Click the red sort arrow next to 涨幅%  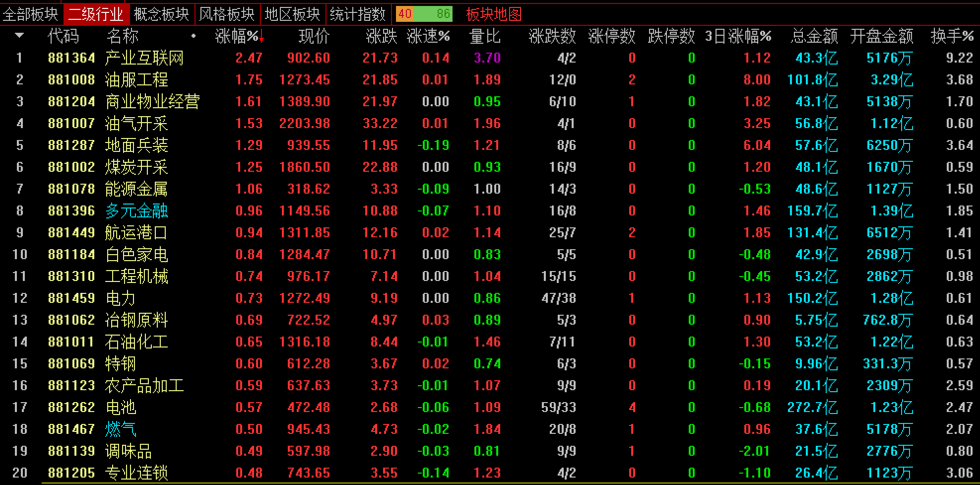(261, 37)
